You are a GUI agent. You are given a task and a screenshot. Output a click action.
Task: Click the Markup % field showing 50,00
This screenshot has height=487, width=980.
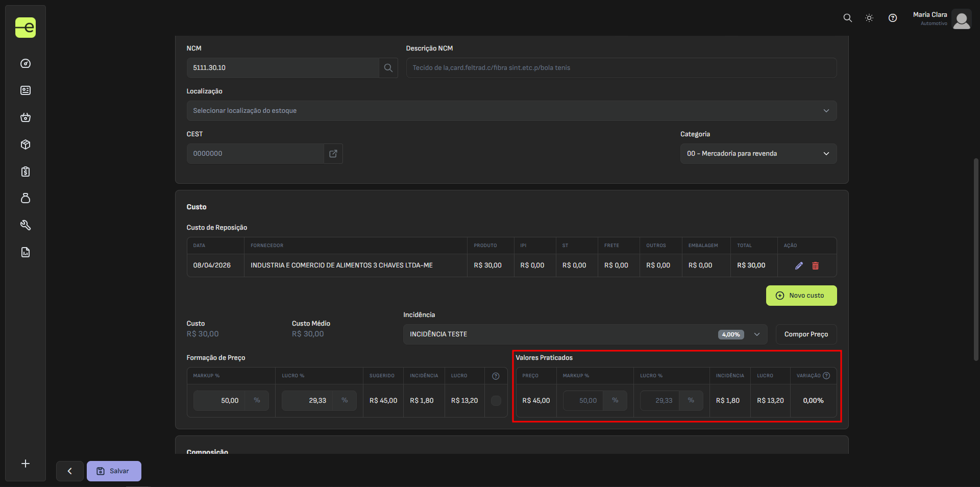pos(219,401)
